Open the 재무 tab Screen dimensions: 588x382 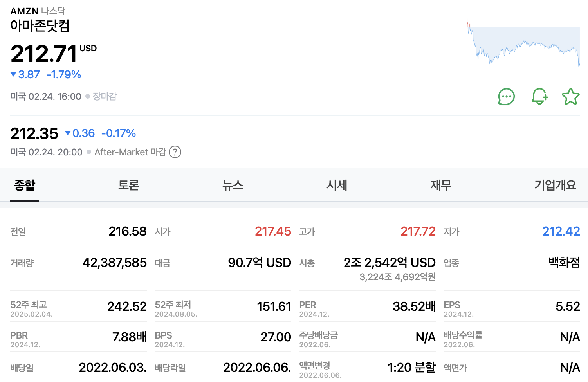(441, 185)
